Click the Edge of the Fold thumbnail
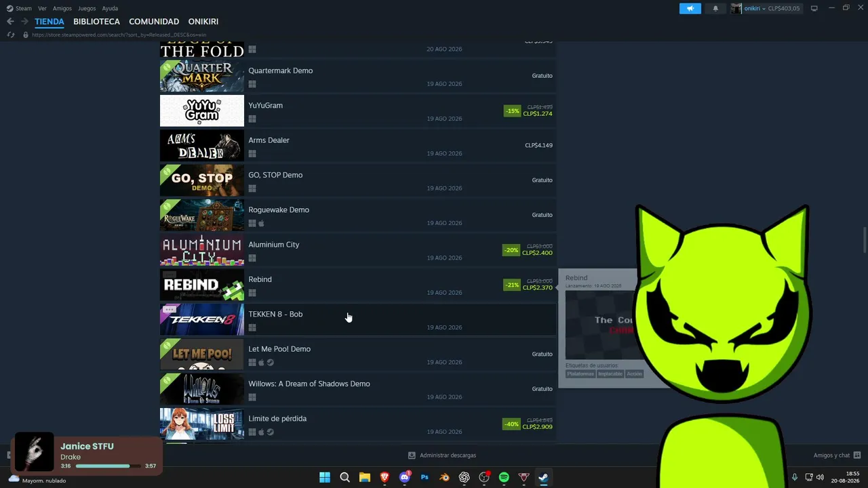 pos(202,49)
